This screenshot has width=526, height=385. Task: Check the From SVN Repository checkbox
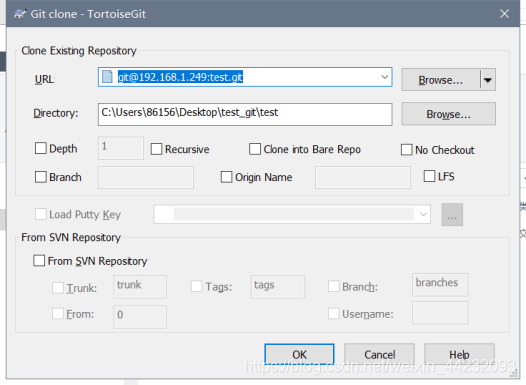(39, 260)
